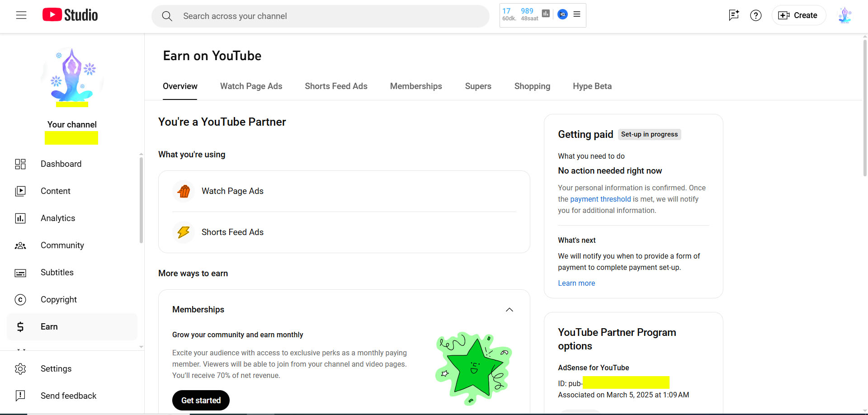Click the main page vertical scrollbar
This screenshot has height=415, width=868.
[x=865, y=108]
